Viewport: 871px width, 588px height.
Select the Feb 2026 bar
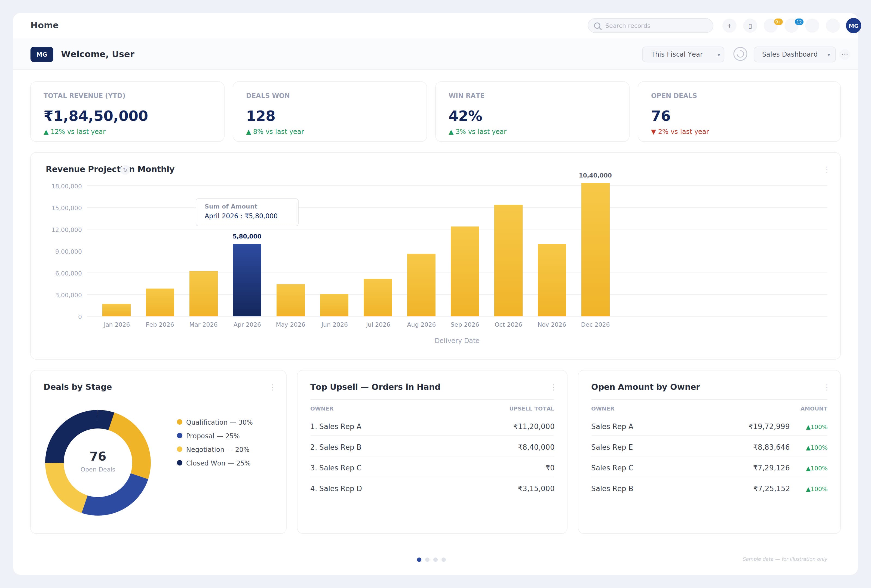tap(160, 302)
